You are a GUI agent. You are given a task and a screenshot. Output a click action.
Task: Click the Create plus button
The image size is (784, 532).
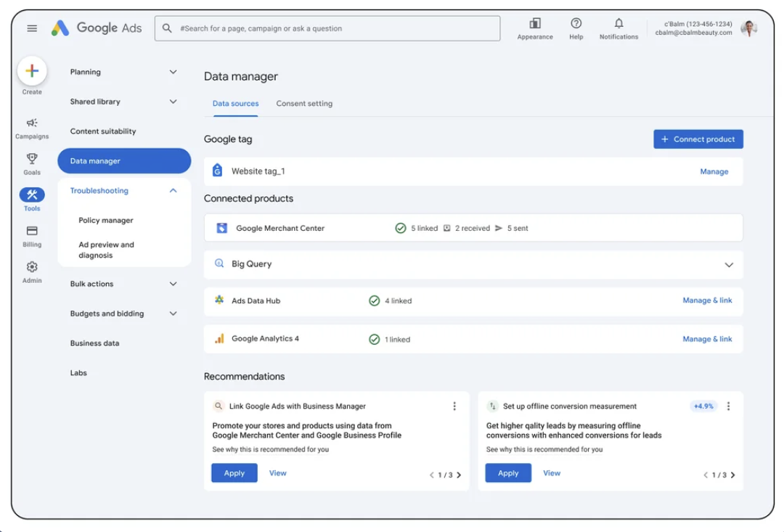coord(32,71)
